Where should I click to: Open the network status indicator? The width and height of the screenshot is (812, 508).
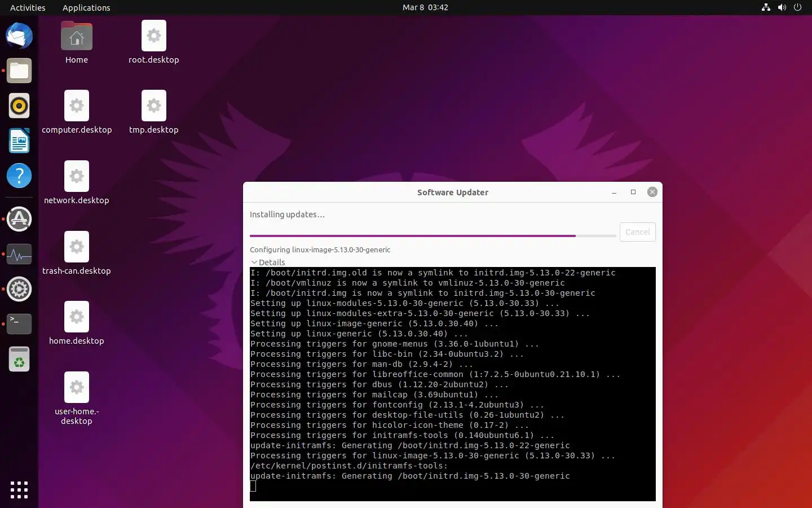(766, 7)
